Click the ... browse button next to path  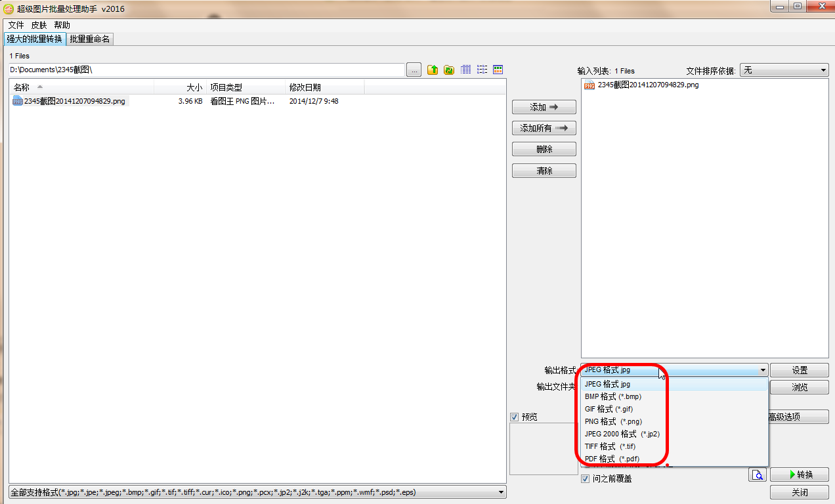414,70
